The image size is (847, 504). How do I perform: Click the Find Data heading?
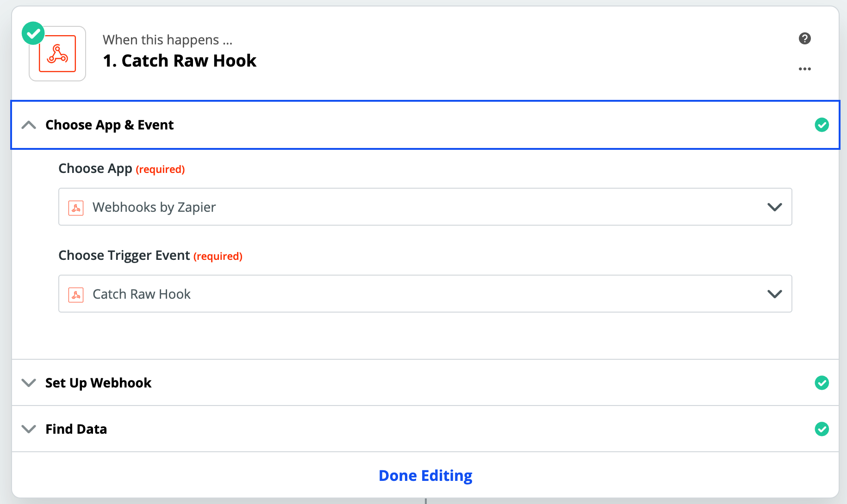click(76, 429)
